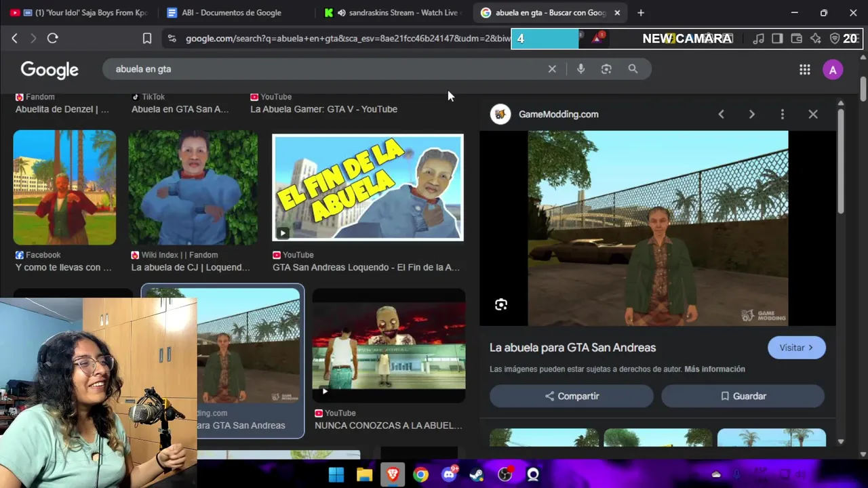Open the Google account avatar A
Viewport: 868px width, 488px height.
(833, 70)
